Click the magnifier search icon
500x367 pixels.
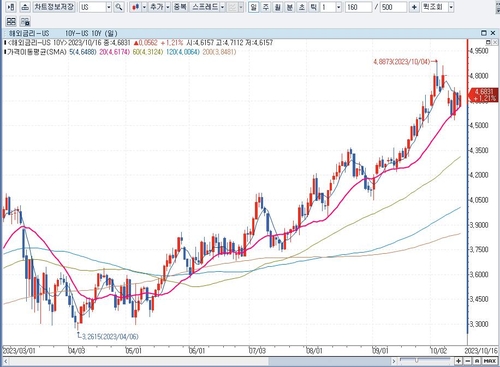(119, 7)
